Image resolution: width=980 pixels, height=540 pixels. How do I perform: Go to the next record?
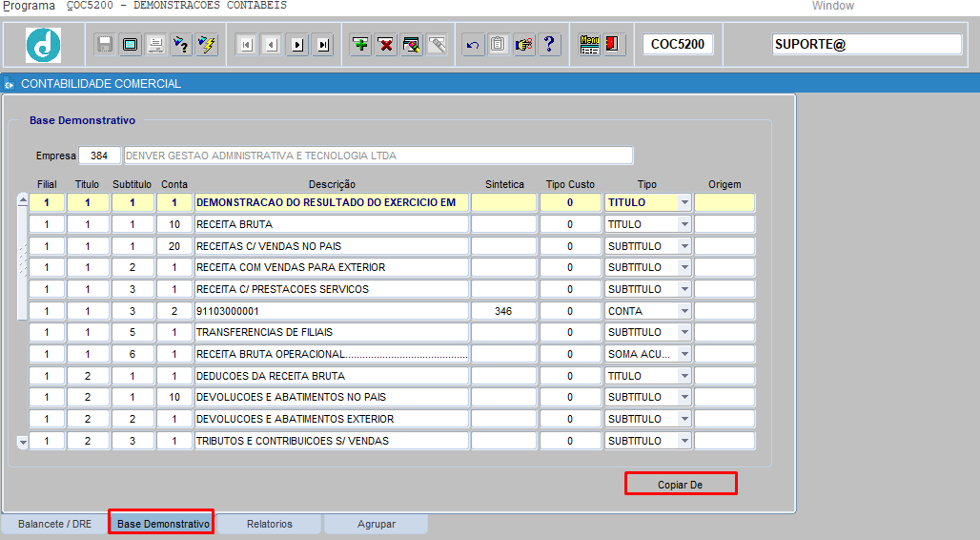297,45
